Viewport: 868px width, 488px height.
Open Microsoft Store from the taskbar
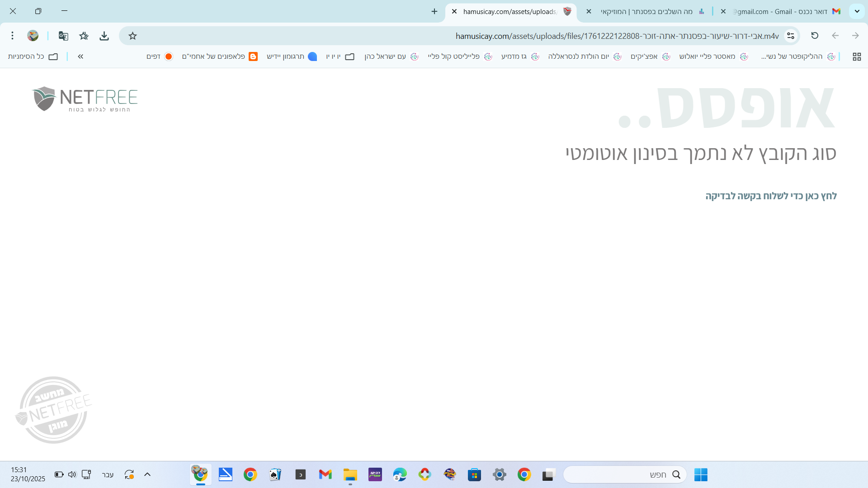point(474,474)
